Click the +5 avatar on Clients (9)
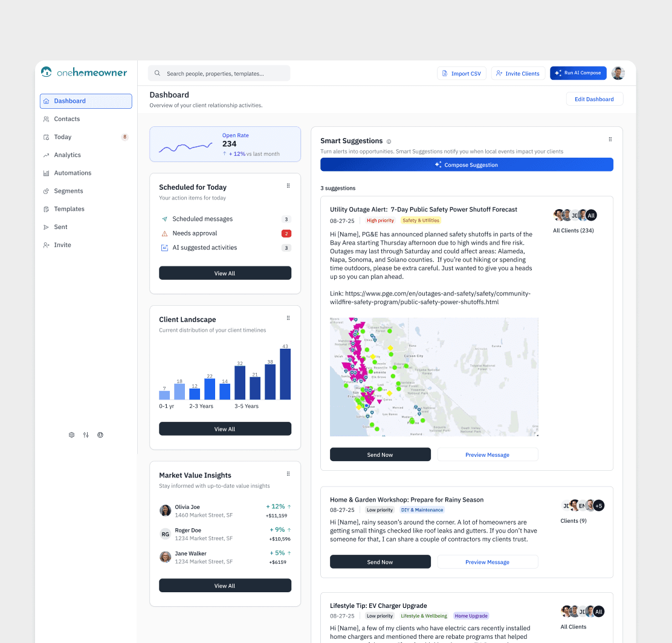The width and height of the screenshot is (672, 643). coord(599,506)
